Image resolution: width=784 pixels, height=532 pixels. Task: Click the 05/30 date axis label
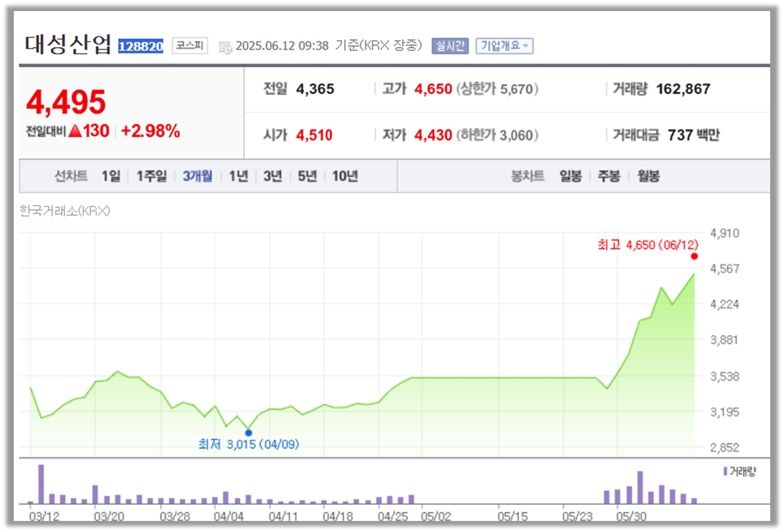click(x=631, y=517)
